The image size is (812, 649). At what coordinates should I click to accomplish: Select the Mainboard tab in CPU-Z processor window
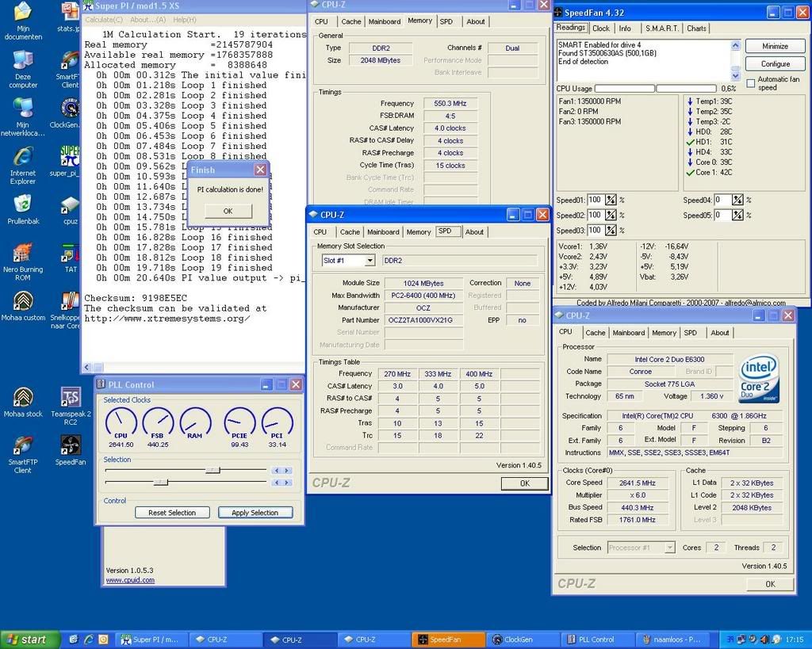pyautogui.click(x=629, y=333)
